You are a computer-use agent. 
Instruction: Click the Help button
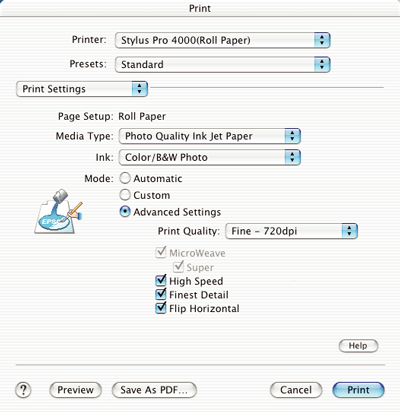[358, 346]
